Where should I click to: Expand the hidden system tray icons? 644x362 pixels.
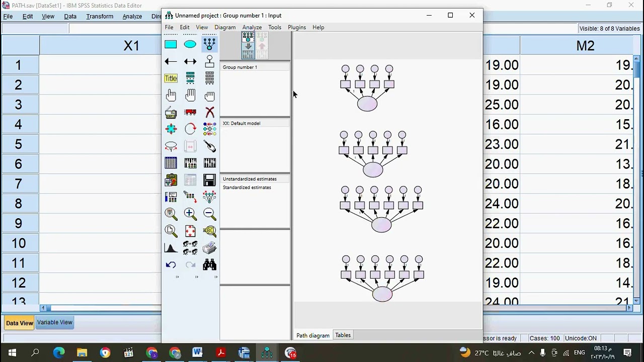[531, 352]
